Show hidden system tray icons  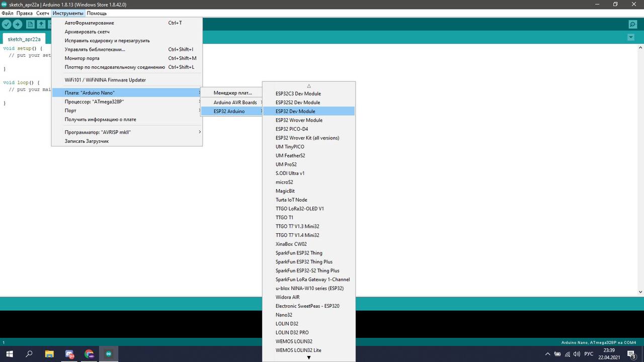[547, 354]
